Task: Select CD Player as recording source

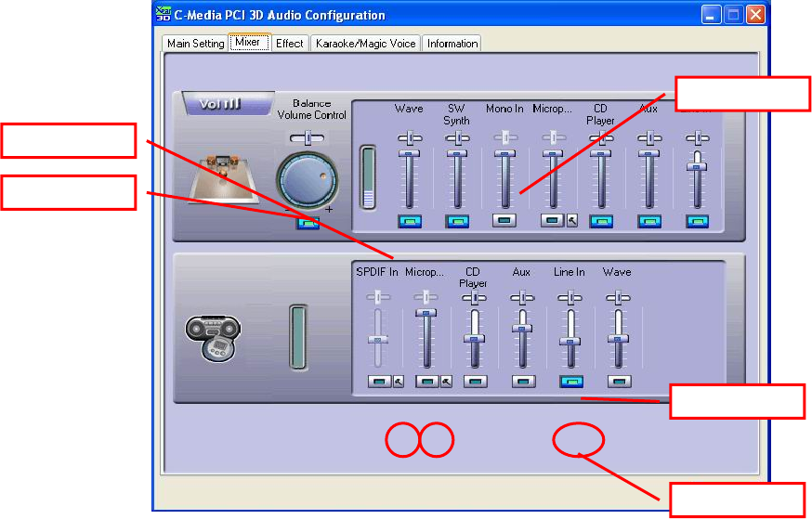Action: (476, 382)
